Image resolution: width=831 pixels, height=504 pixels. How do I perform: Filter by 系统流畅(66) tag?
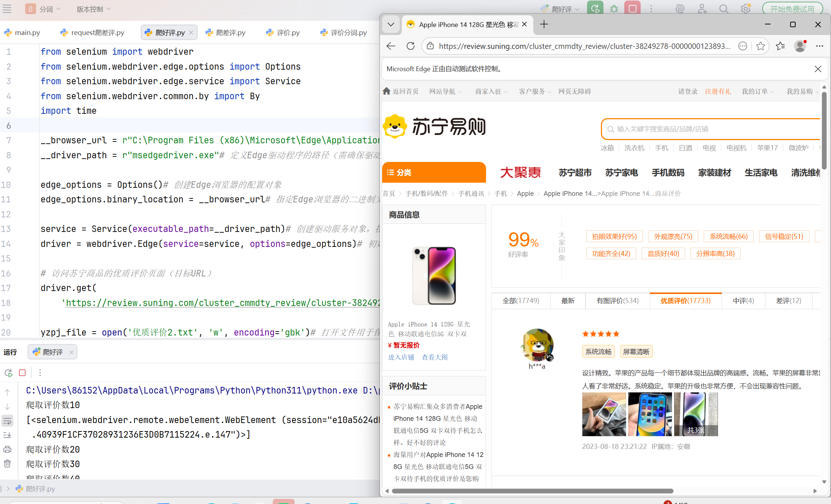point(729,237)
